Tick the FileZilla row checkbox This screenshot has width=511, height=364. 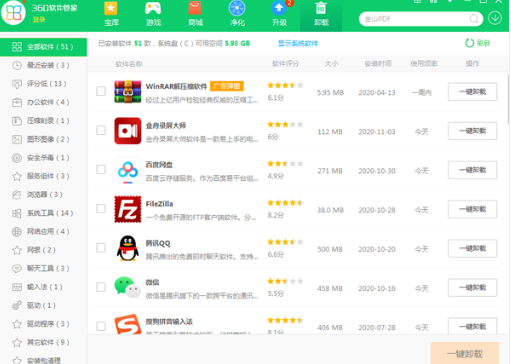click(x=101, y=209)
